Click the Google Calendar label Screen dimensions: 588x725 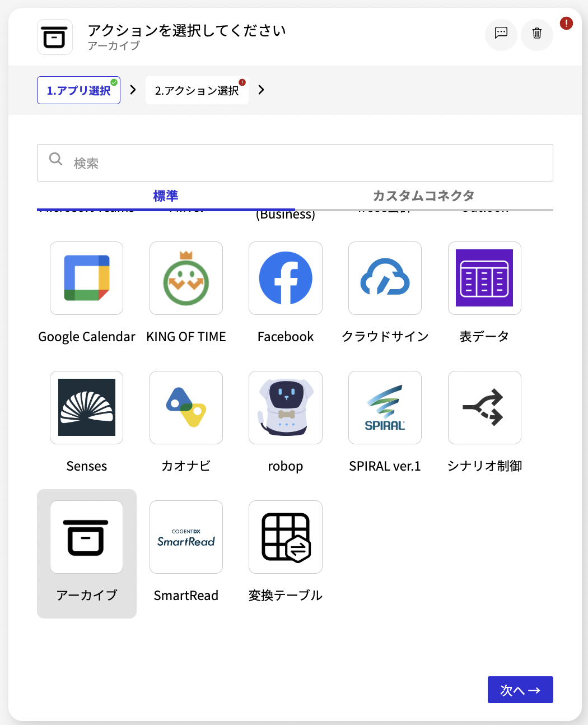tap(87, 337)
